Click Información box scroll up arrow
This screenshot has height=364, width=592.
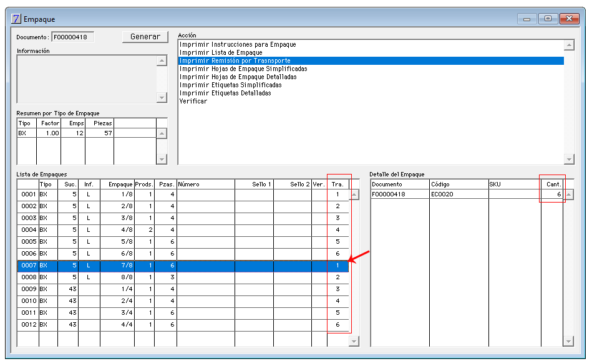[x=162, y=60]
